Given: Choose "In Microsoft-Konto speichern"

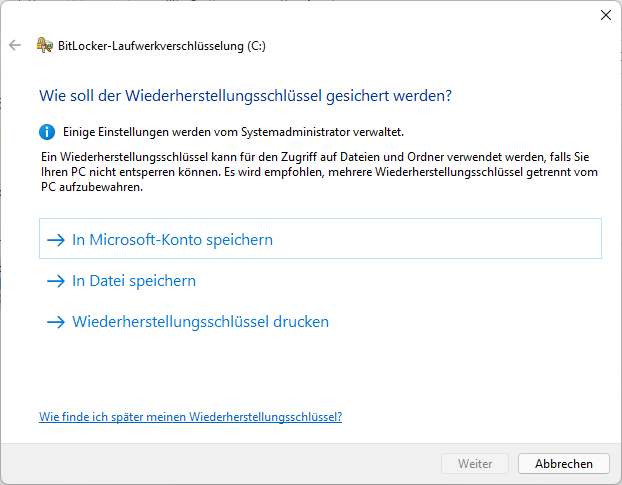Looking at the screenshot, I should [172, 240].
